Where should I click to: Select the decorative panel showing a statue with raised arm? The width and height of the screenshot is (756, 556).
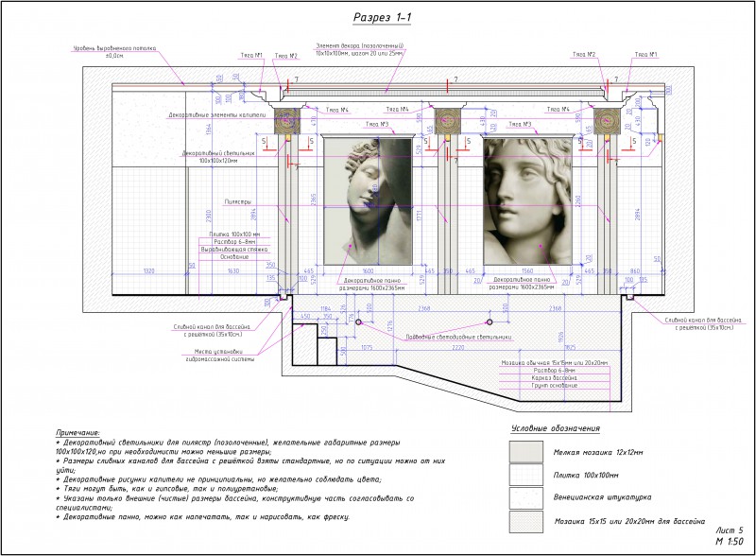368,201
